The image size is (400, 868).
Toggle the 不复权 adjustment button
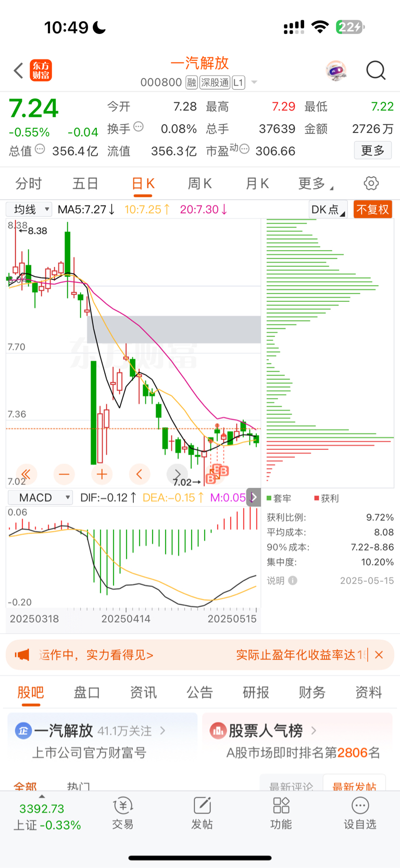coord(372,210)
